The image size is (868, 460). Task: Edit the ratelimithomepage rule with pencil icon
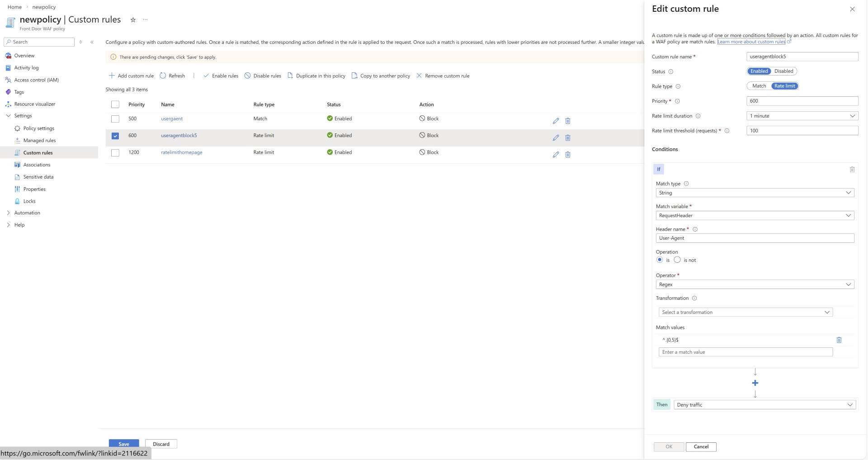[x=556, y=154]
